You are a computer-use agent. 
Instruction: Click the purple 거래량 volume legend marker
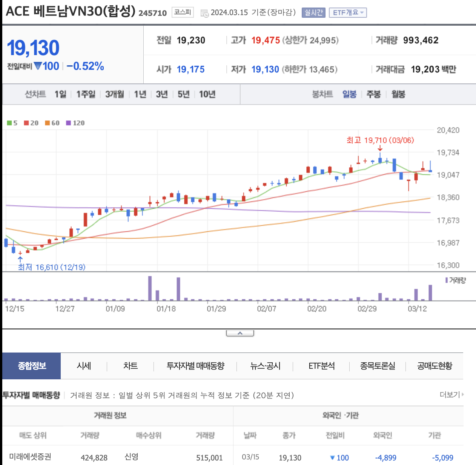click(x=447, y=280)
